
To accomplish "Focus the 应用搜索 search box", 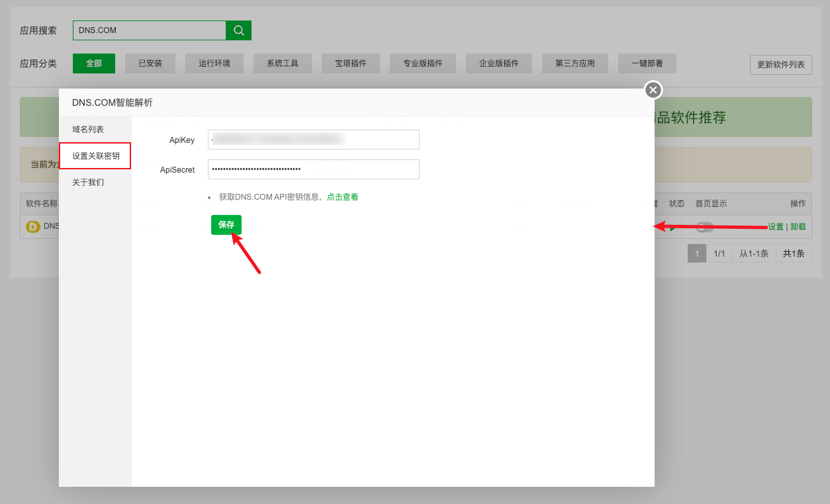I will click(x=150, y=30).
